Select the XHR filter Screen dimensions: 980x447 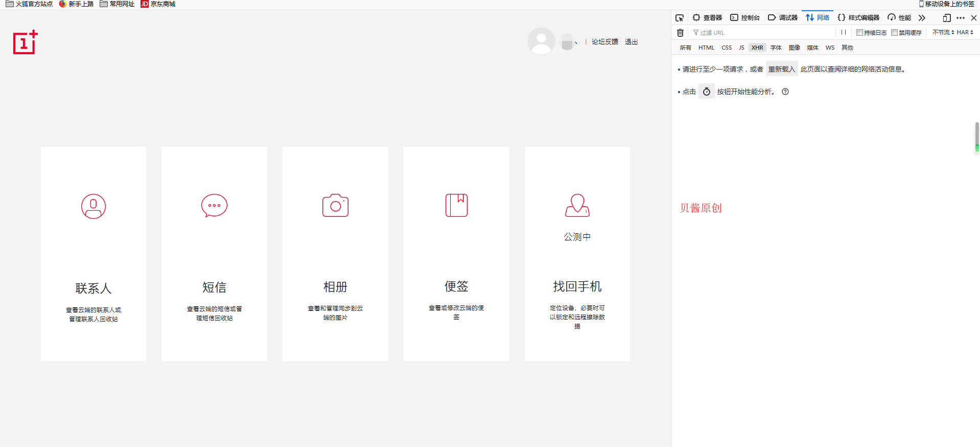(x=757, y=48)
